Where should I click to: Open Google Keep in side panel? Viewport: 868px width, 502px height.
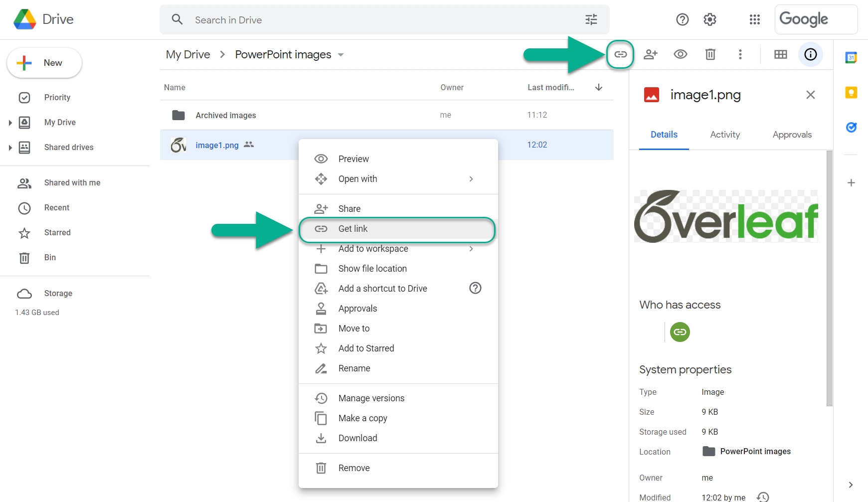point(851,93)
